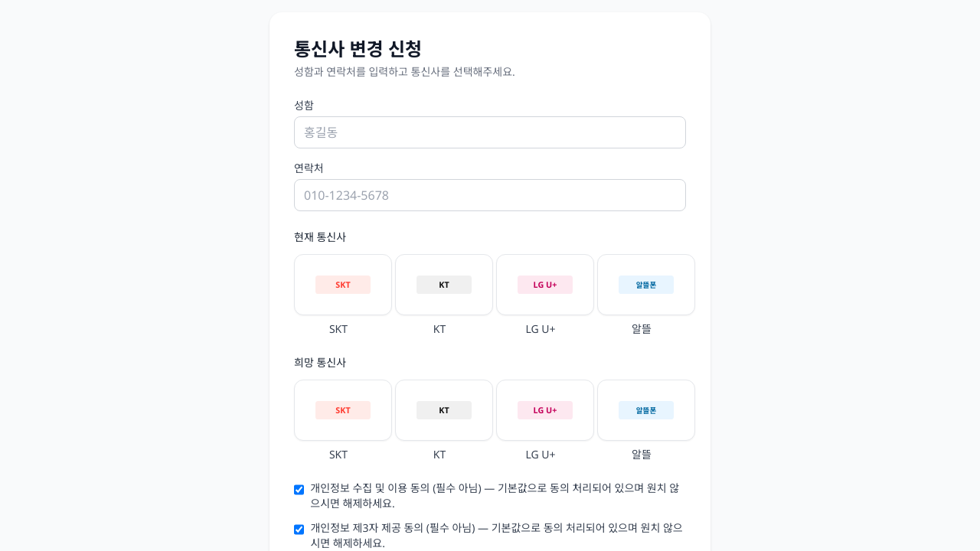Select KT logo under 현재 통신사
The image size is (980, 551).
pos(444,285)
